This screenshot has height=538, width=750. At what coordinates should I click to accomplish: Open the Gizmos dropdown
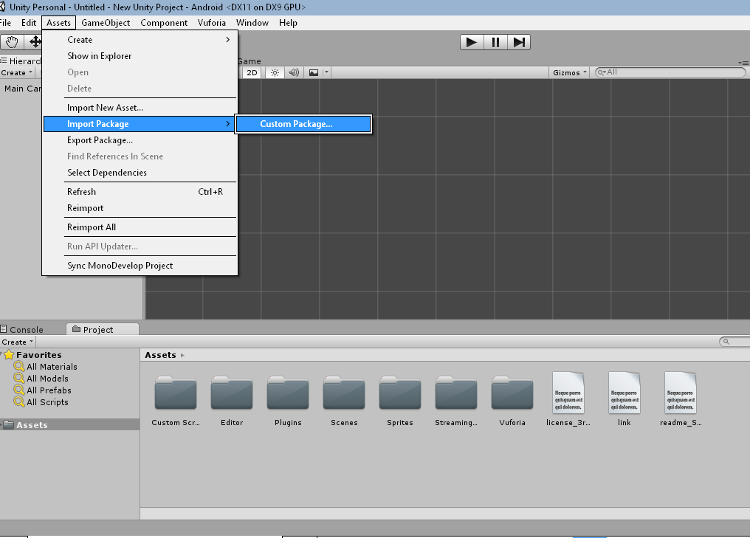[568, 73]
